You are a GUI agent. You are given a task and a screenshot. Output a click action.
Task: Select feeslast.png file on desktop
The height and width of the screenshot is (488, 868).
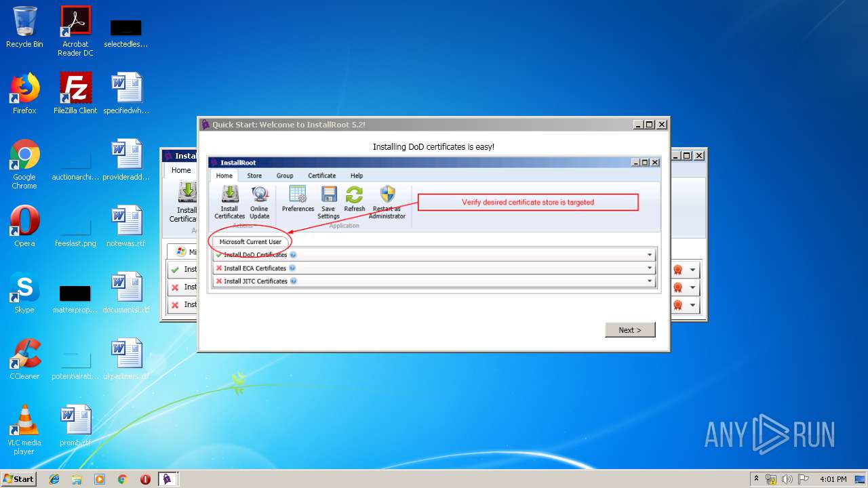click(x=75, y=230)
